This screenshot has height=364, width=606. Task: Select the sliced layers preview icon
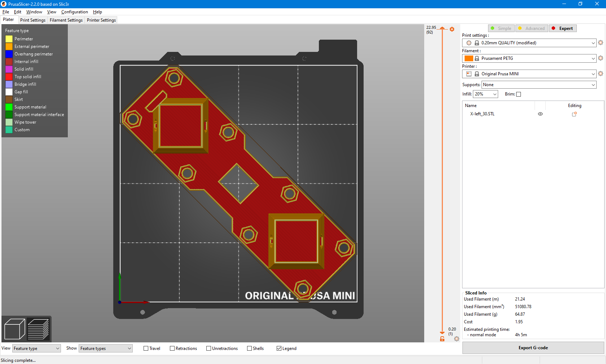tap(38, 329)
